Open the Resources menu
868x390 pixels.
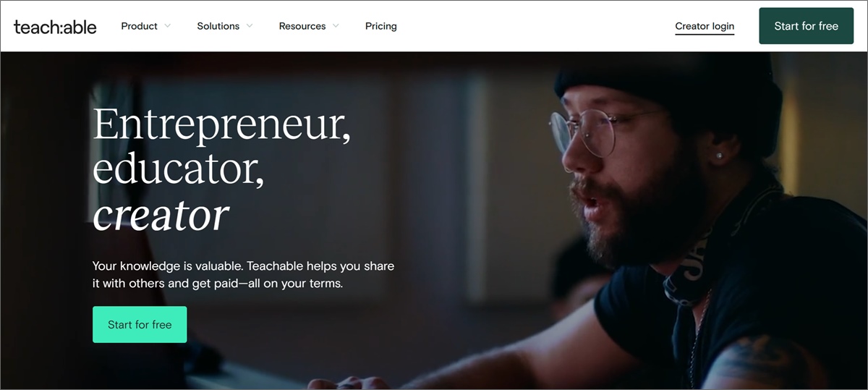(302, 26)
